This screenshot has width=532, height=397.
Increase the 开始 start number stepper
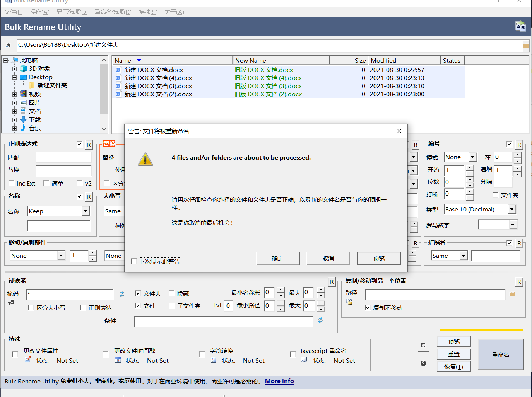coord(470,168)
